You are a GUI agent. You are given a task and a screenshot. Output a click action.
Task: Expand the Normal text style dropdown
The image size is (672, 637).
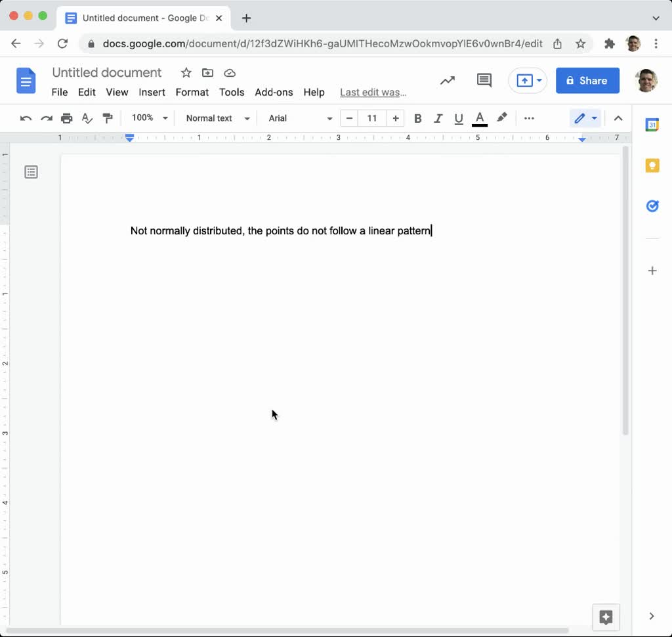[217, 118]
